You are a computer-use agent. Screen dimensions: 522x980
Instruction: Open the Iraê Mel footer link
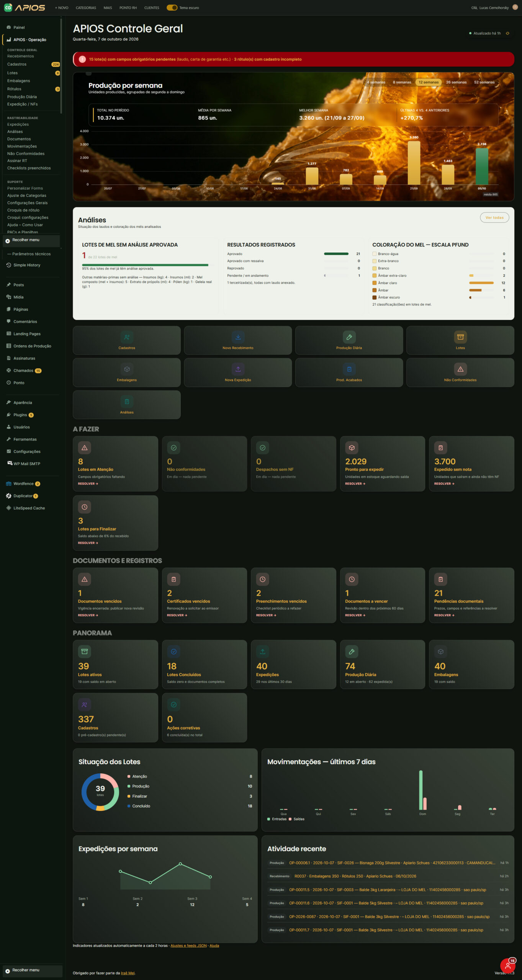[x=128, y=973]
